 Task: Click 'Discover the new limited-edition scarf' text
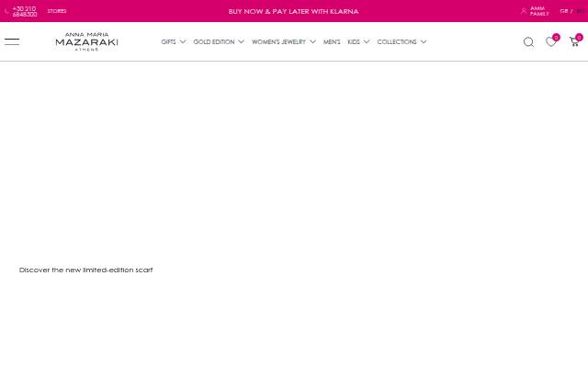tap(85, 270)
